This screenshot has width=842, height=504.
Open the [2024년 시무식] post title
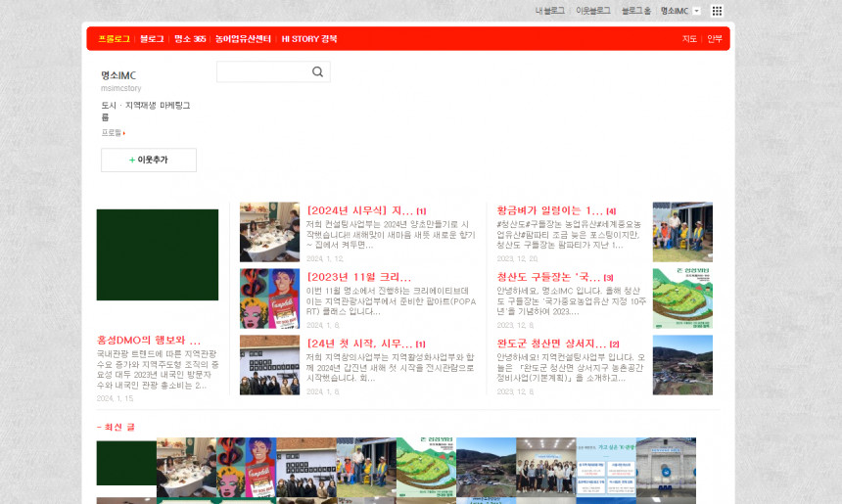click(359, 210)
